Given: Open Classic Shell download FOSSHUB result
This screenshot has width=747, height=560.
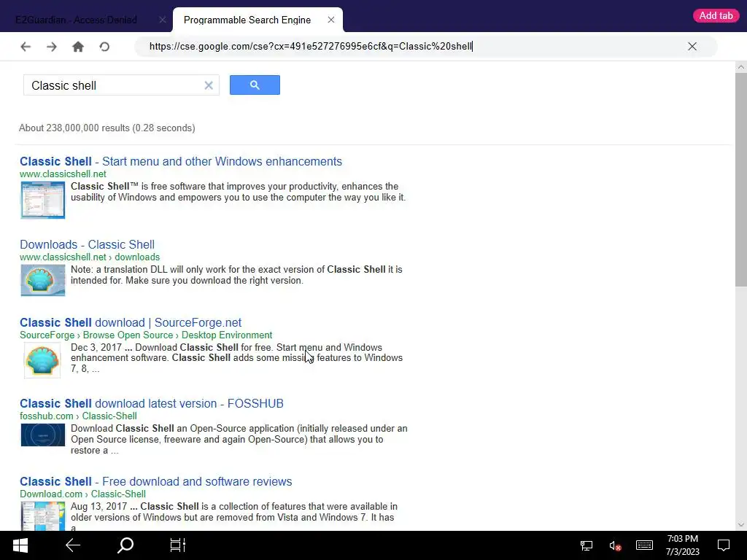Looking at the screenshot, I should (152, 403).
